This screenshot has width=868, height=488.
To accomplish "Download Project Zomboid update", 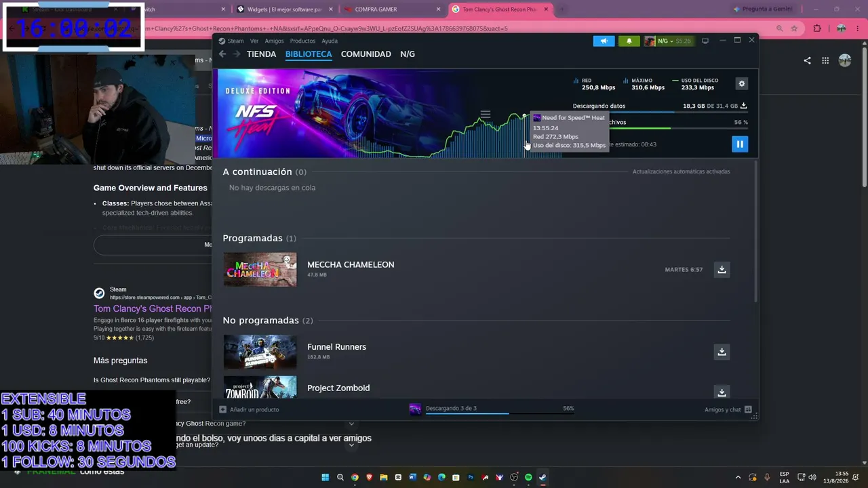I will click(x=722, y=392).
